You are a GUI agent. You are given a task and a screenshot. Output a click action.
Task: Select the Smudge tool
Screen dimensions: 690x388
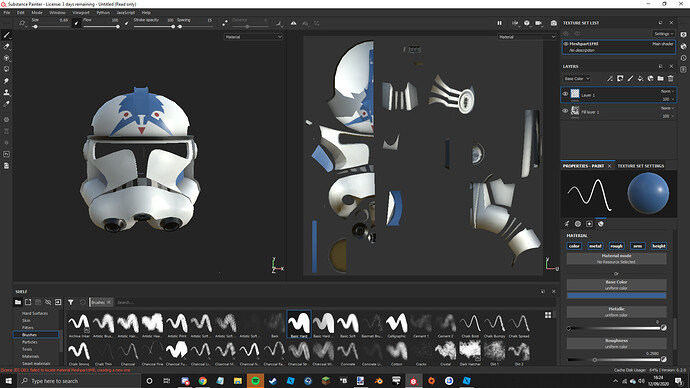(6, 81)
